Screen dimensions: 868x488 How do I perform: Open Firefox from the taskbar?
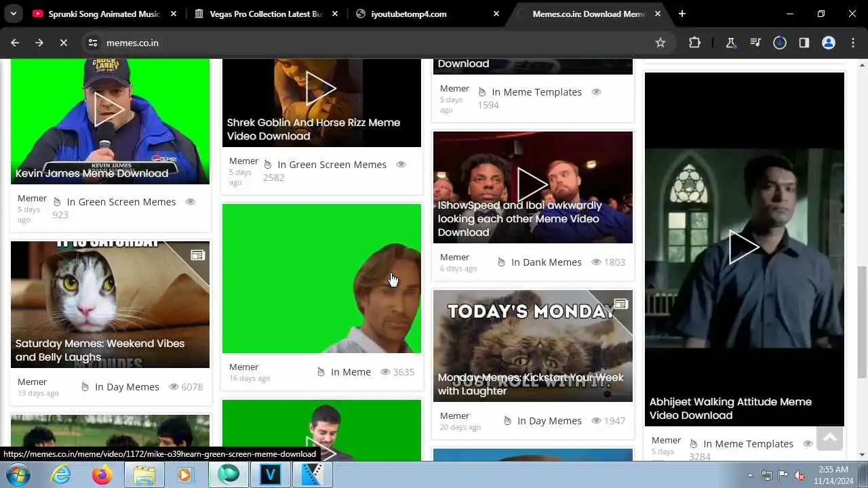pos(102,474)
